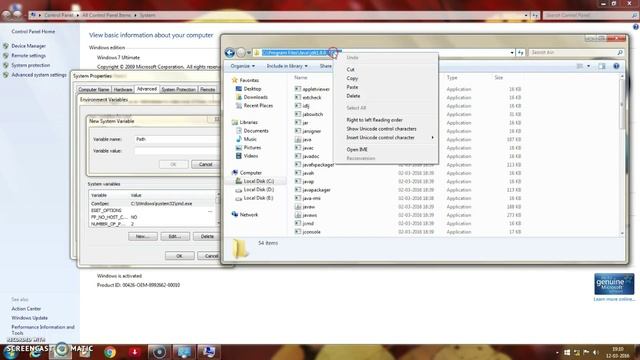Open the Organize menu
Image resolution: width=640 pixels, height=360 pixels.
coord(242,66)
